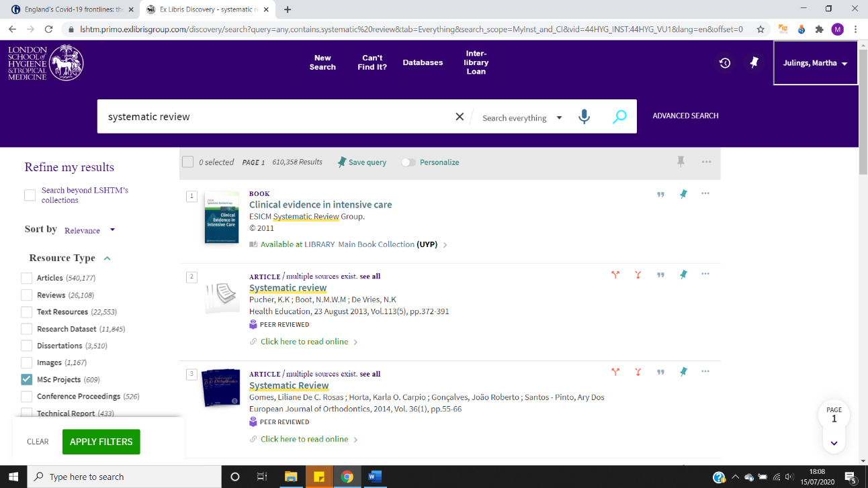The height and width of the screenshot is (488, 868).
Task: Pin the Clinical evidence in intensive care record
Action: tap(683, 194)
